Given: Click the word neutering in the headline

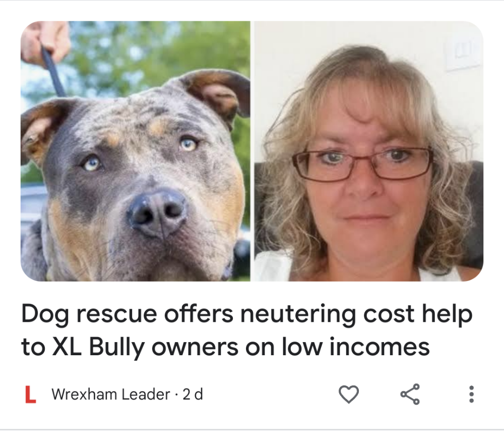Looking at the screenshot, I should [x=298, y=314].
